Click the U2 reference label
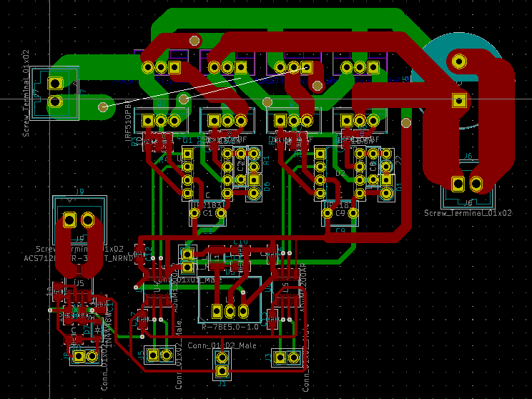The image size is (532, 399). tap(340, 173)
